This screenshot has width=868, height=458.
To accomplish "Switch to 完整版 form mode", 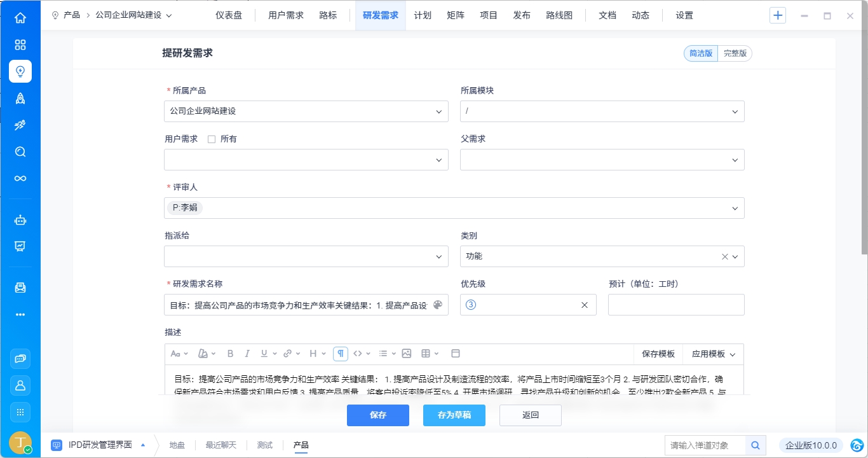I will (x=735, y=53).
